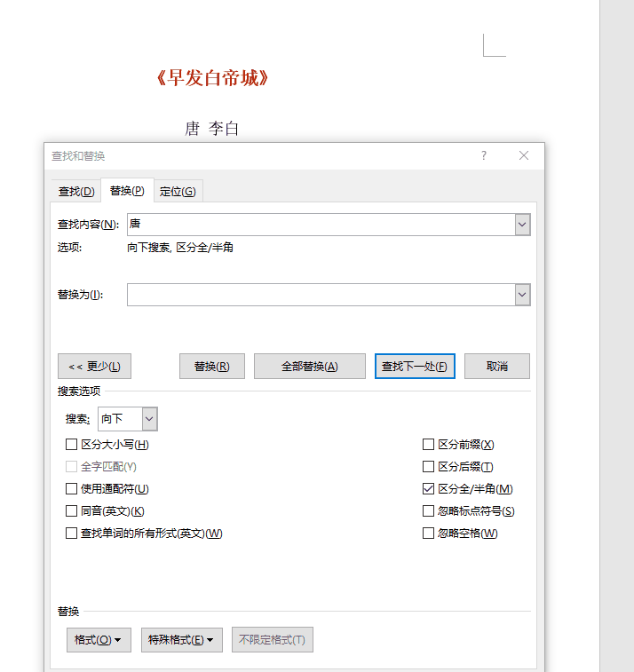Click the 查找下一处(F) button

click(415, 367)
